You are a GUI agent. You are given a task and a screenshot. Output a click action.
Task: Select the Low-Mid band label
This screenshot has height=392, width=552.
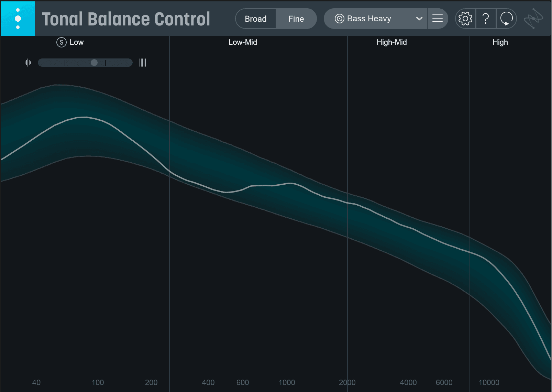point(243,42)
